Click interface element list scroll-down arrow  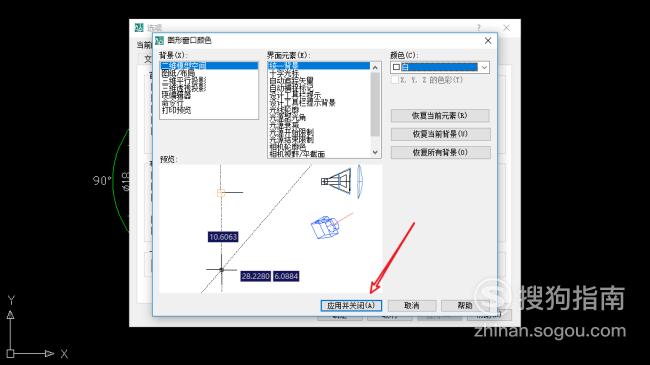375,153
